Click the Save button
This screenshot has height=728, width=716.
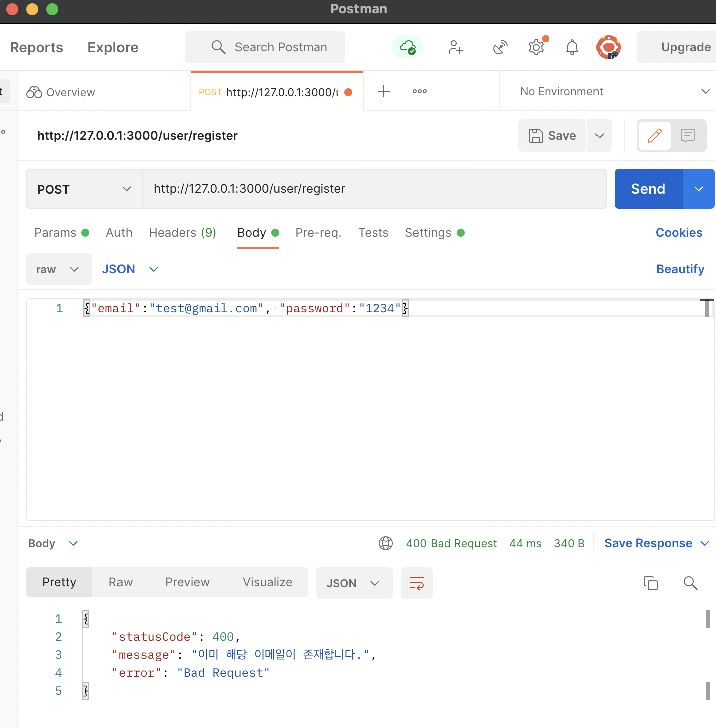[552, 136]
